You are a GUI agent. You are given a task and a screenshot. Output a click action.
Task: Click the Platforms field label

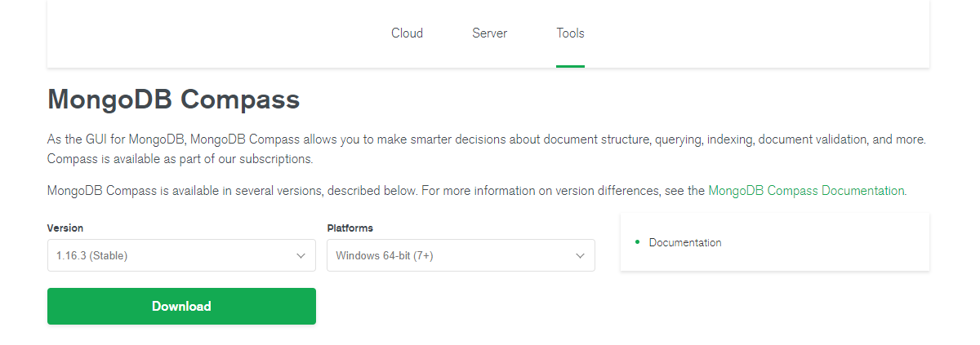coord(350,228)
